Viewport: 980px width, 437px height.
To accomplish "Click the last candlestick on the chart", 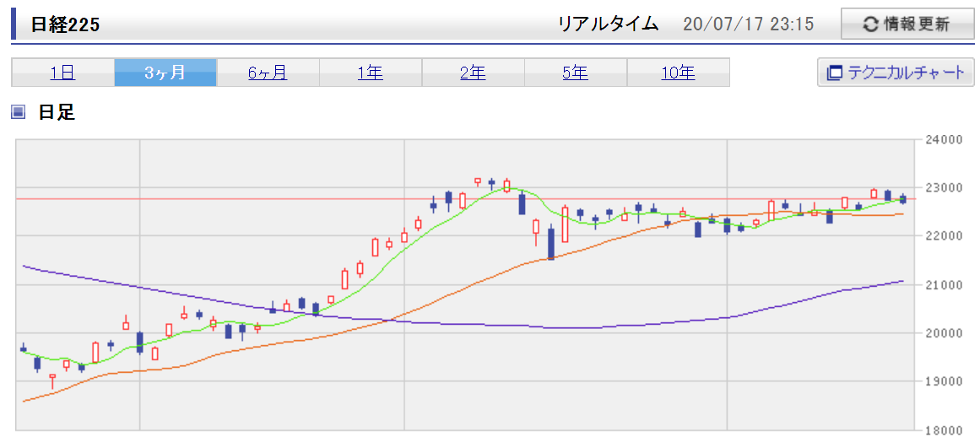I will pyautogui.click(x=903, y=198).
